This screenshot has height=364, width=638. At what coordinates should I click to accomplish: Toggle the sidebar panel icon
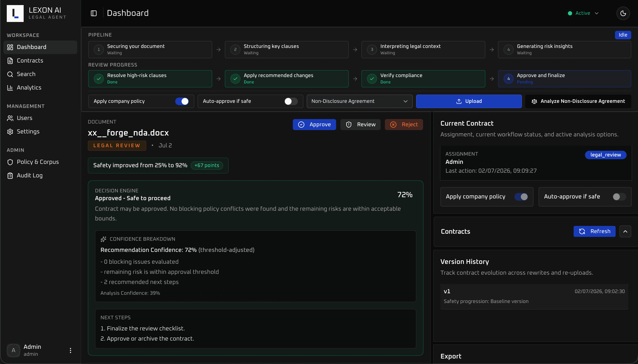[x=94, y=13]
